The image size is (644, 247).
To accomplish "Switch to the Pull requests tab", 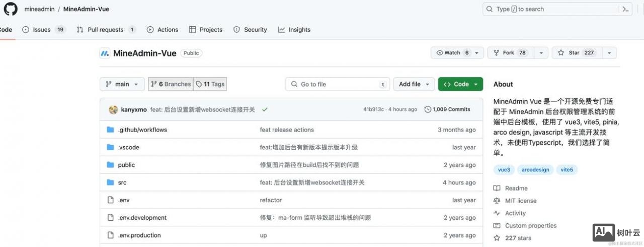I will [x=106, y=30].
